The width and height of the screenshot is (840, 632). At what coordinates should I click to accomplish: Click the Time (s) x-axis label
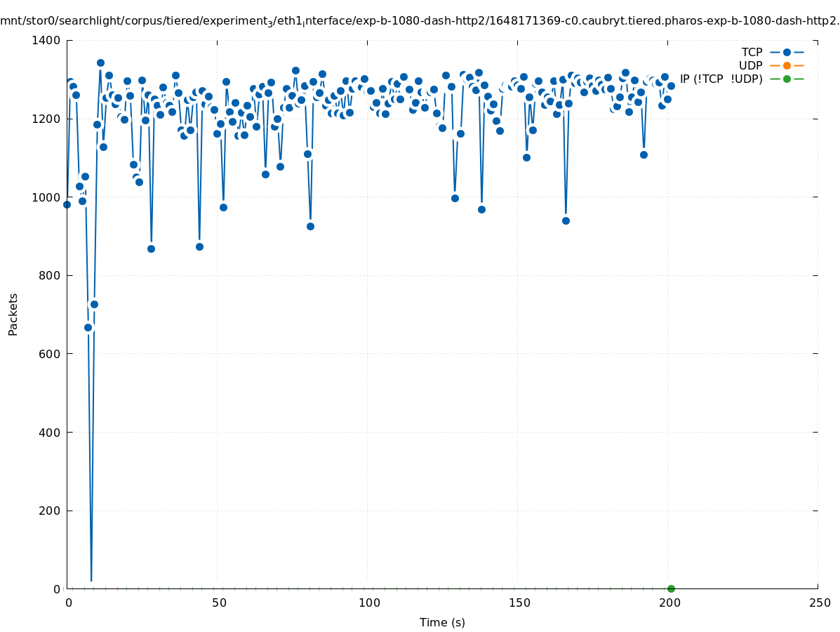tap(442, 622)
